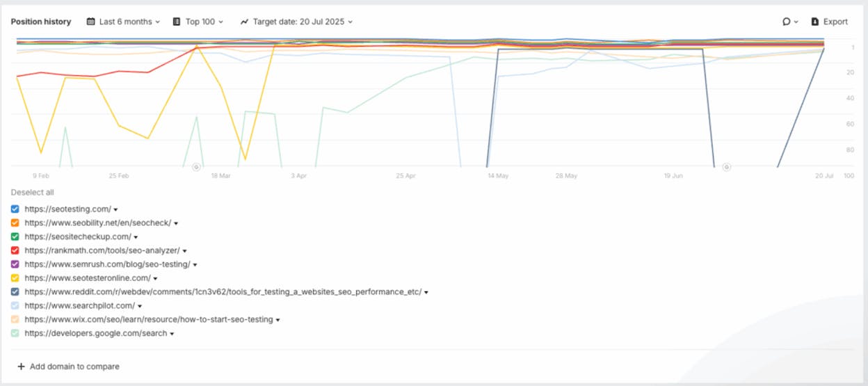Expand the arrow next to rankmath.com URL
Screen dimensions: 868x386
coord(184,251)
